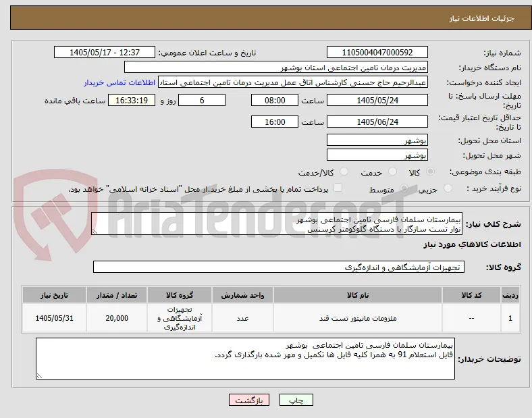Screen dimensions: 532x418
Task: Click the announcement date field 1405/05/17 - 12:37
Action: [x=105, y=52]
